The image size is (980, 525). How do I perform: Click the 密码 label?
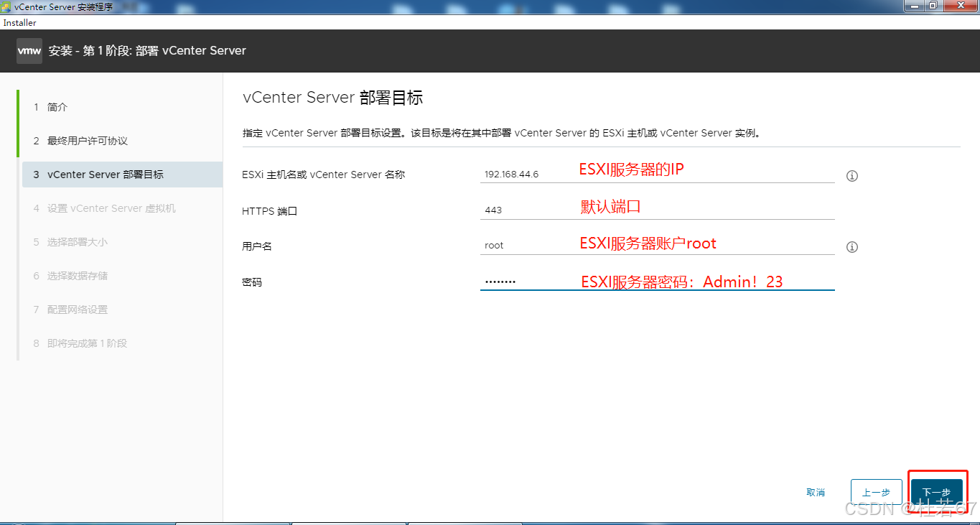point(252,282)
